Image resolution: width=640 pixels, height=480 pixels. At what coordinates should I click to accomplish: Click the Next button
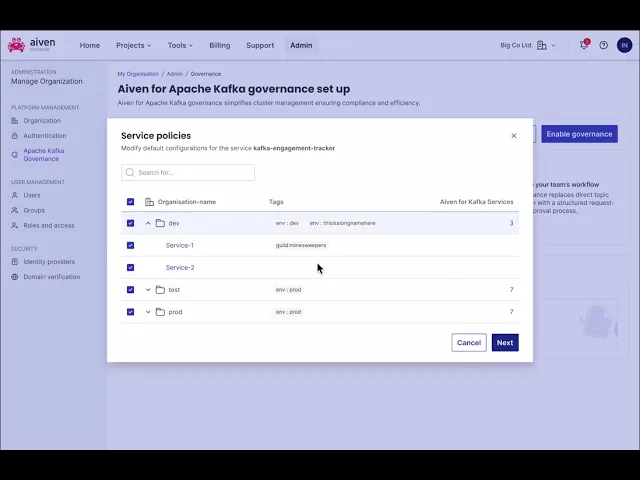(x=505, y=343)
